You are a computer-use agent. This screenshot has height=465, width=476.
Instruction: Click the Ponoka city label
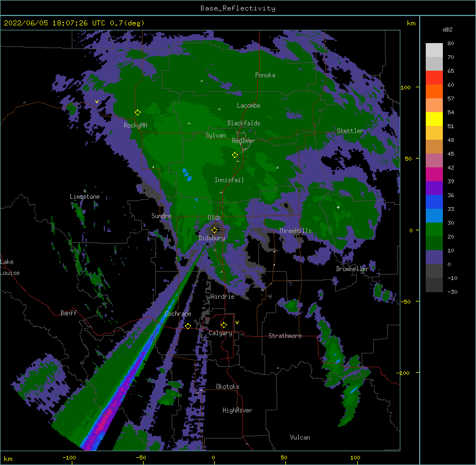point(265,75)
